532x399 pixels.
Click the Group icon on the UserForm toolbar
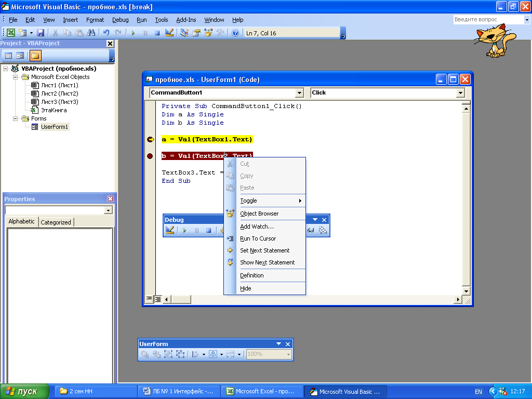click(168, 354)
